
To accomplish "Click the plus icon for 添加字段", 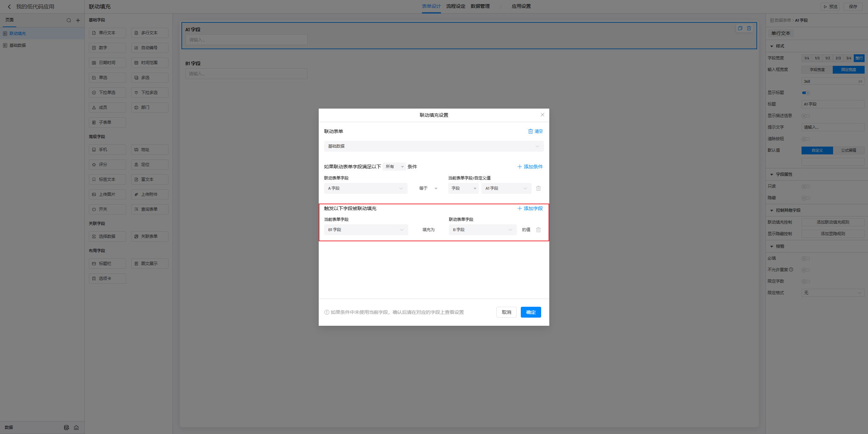I will tap(519, 208).
